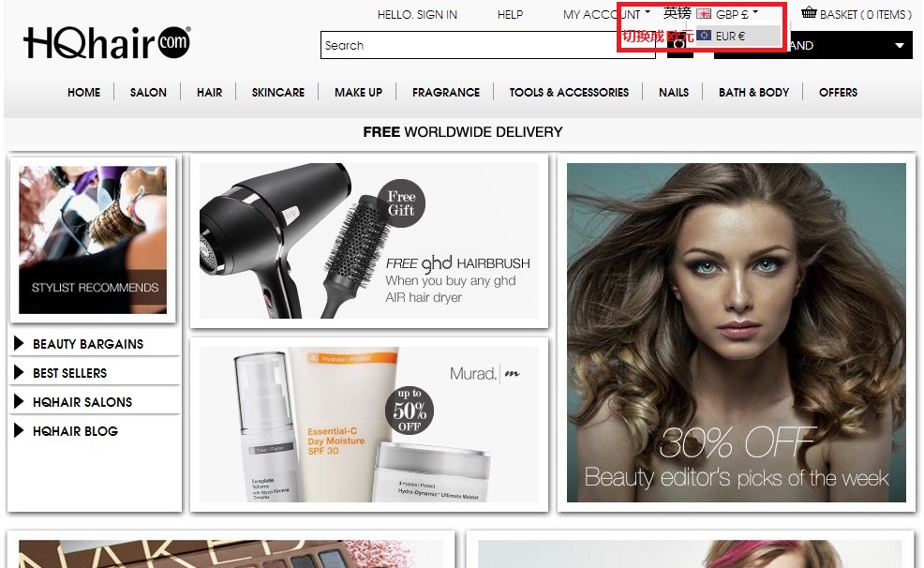
Task: Click the HELP link
Action: point(510,15)
